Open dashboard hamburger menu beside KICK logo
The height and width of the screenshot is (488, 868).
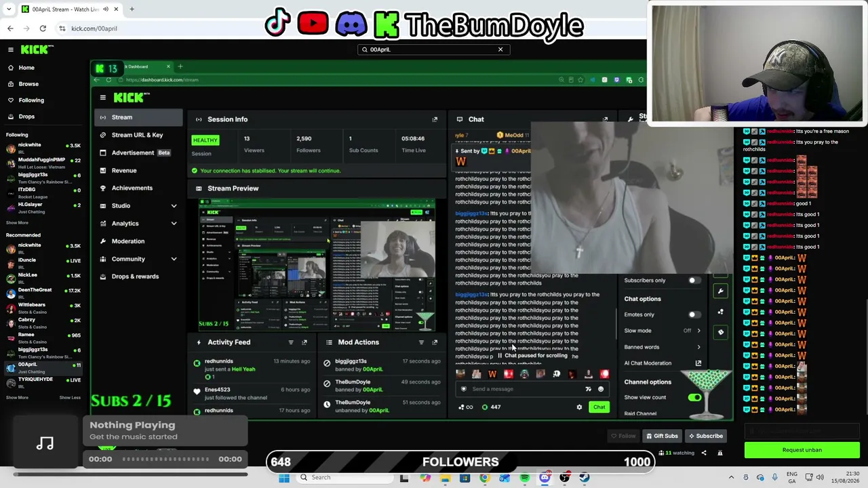103,98
